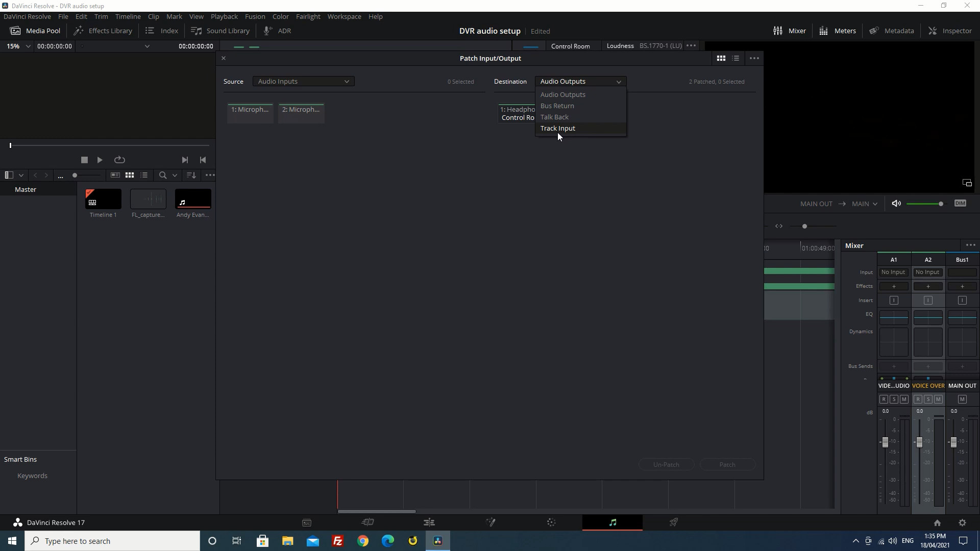Jump to previous clip in viewer
The height and width of the screenshot is (551, 980).
click(x=203, y=160)
